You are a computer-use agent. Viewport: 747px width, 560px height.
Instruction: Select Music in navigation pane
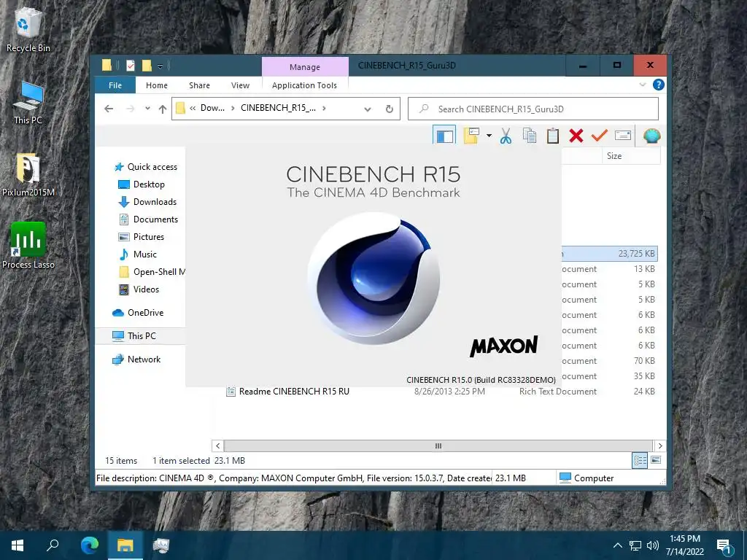pyautogui.click(x=138, y=254)
